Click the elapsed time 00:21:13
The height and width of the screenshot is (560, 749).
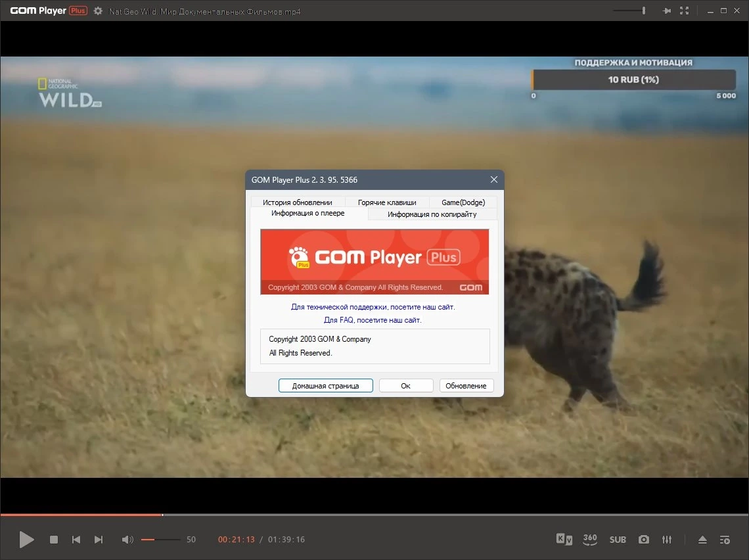click(x=237, y=540)
